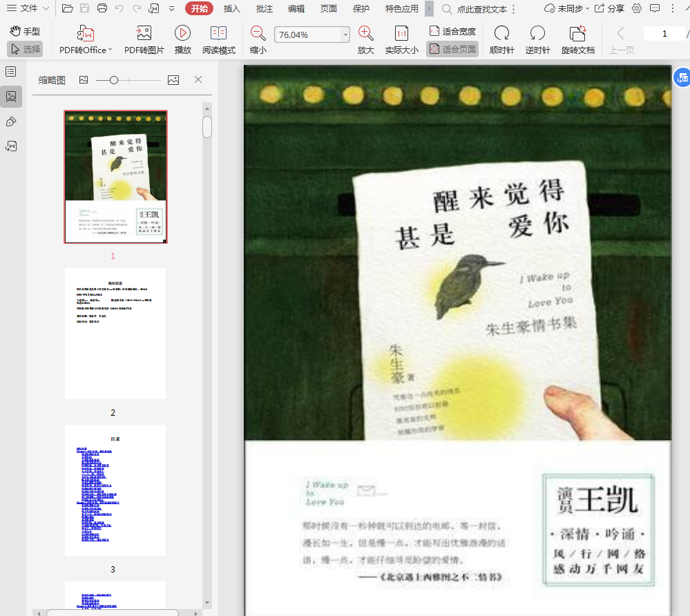Expand the 文件 menu
690x616 pixels.
[28, 8]
